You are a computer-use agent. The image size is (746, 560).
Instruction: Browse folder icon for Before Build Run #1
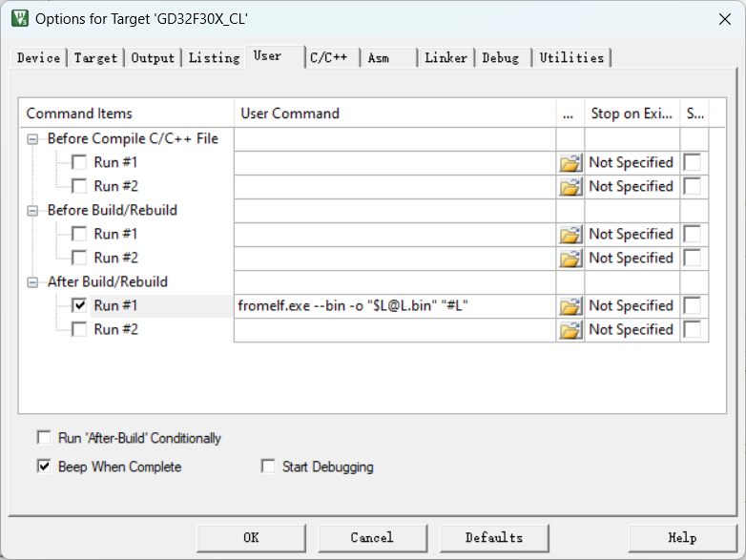tap(570, 235)
